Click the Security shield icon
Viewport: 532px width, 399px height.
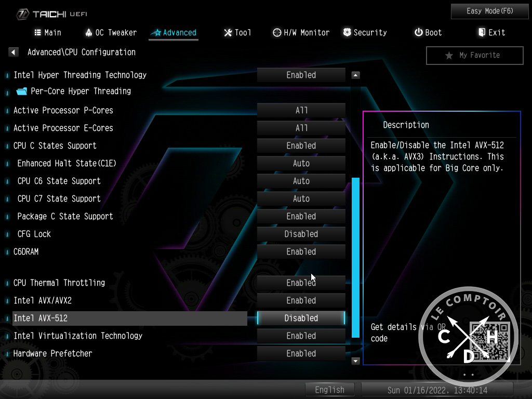point(347,33)
